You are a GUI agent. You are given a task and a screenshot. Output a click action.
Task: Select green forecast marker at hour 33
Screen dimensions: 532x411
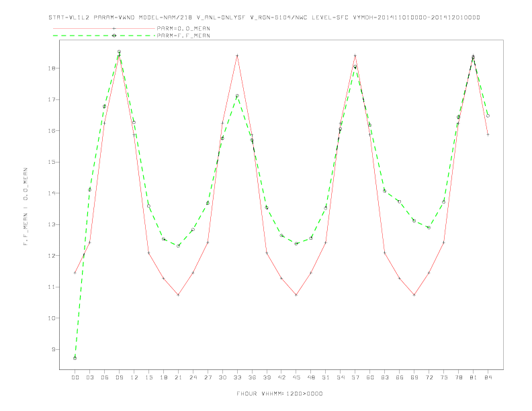point(237,96)
